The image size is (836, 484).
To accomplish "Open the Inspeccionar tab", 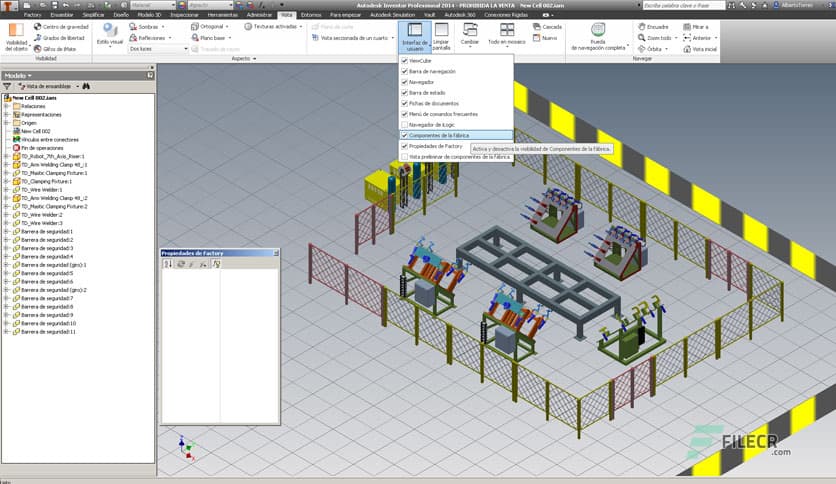I will pyautogui.click(x=184, y=15).
